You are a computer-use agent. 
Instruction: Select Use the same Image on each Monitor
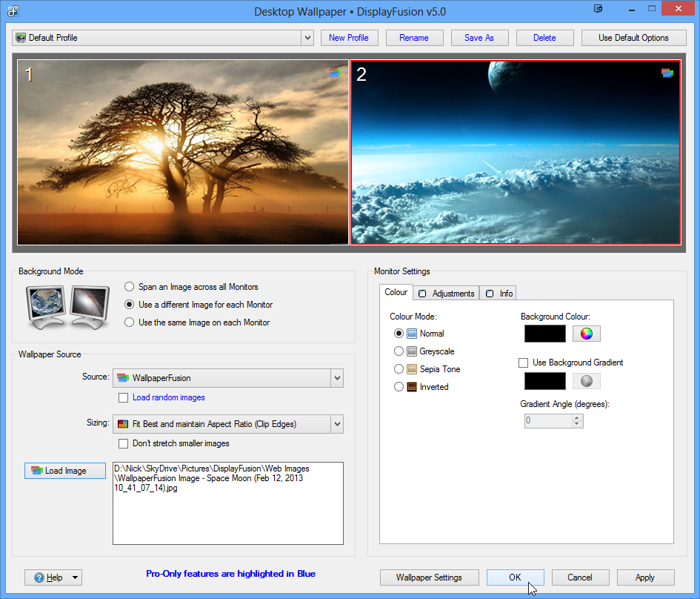(129, 322)
